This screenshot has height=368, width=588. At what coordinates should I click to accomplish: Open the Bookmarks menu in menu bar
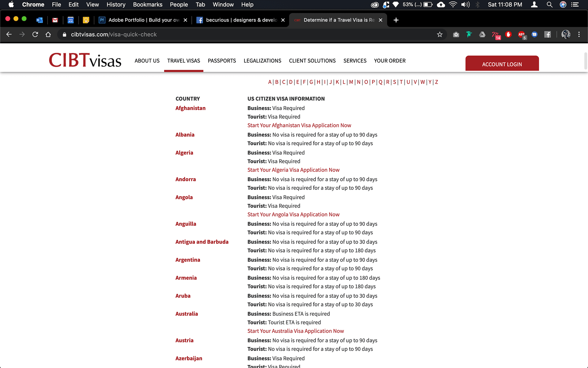coord(148,4)
